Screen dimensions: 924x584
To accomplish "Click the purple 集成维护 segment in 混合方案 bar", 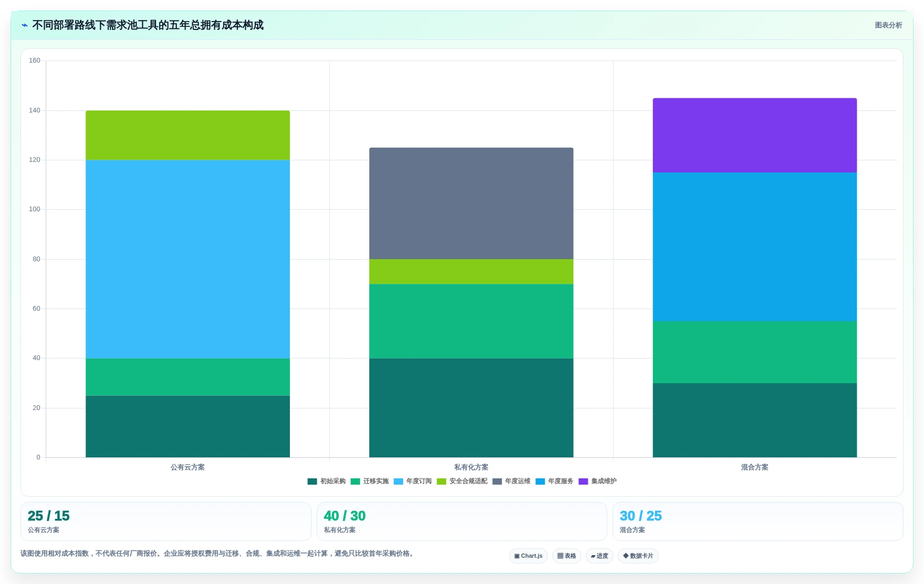I will pyautogui.click(x=755, y=135).
